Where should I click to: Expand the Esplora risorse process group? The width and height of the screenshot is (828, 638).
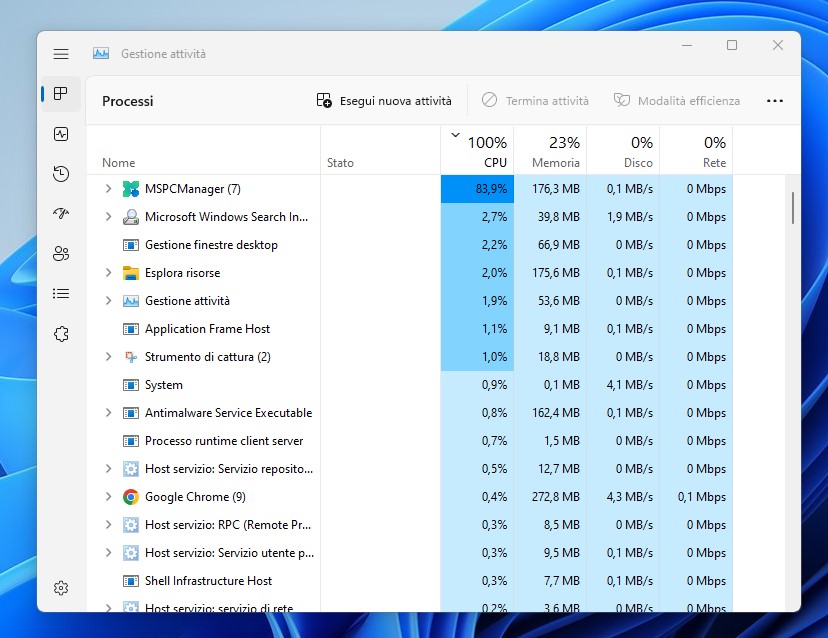point(108,273)
